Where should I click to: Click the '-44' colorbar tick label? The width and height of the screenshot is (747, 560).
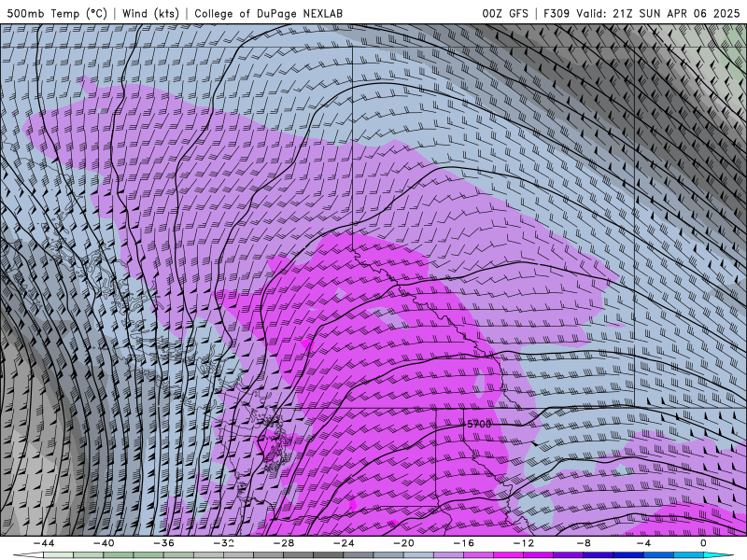click(44, 543)
